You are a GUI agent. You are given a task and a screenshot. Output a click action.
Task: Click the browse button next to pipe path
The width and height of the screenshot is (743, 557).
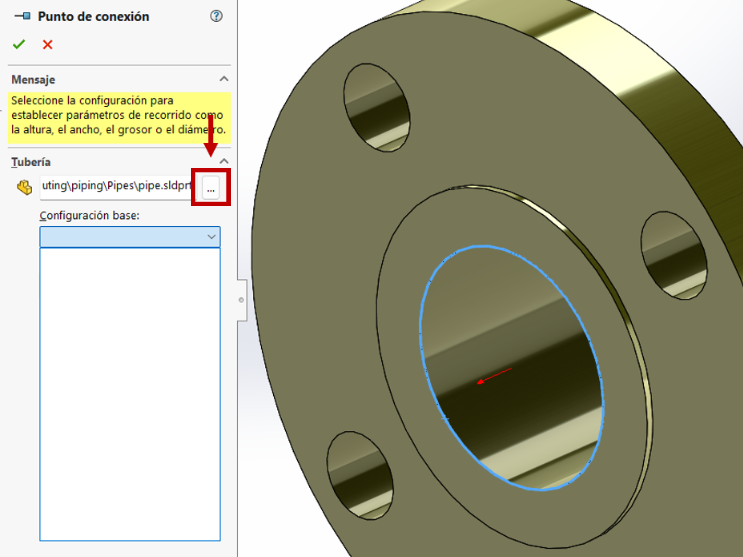[x=211, y=188]
